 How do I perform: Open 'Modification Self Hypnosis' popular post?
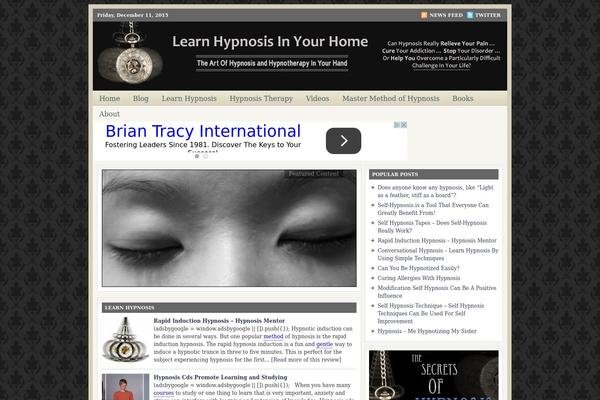pyautogui.click(x=437, y=292)
